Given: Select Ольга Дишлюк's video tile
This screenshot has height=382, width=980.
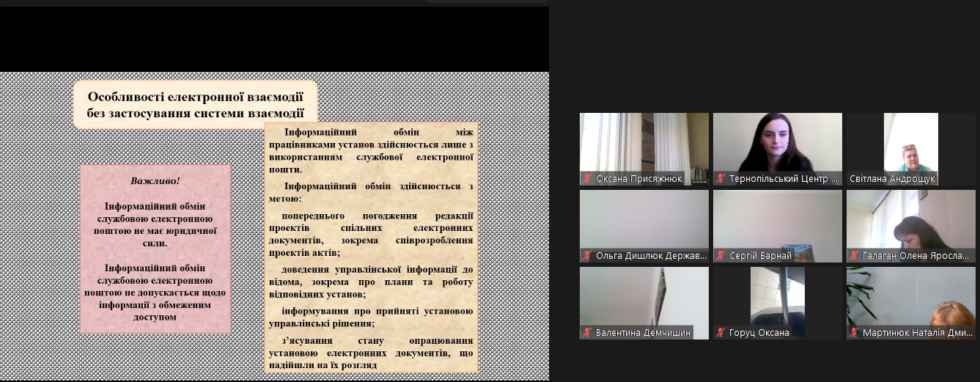Looking at the screenshot, I should pyautogui.click(x=644, y=226).
